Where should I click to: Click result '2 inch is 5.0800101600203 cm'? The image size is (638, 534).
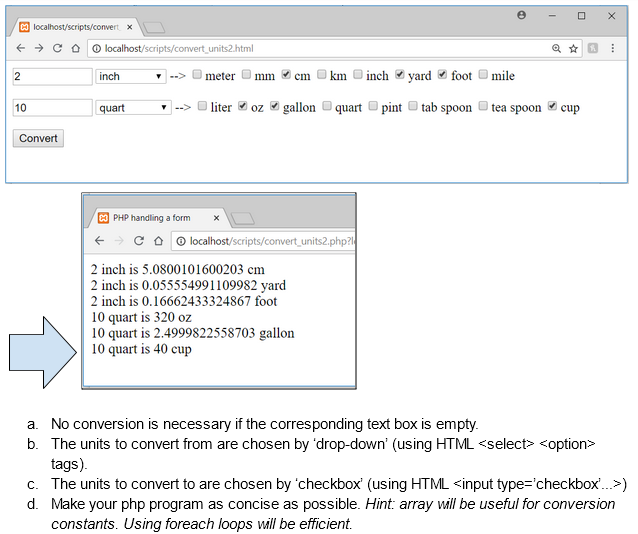[178, 269]
